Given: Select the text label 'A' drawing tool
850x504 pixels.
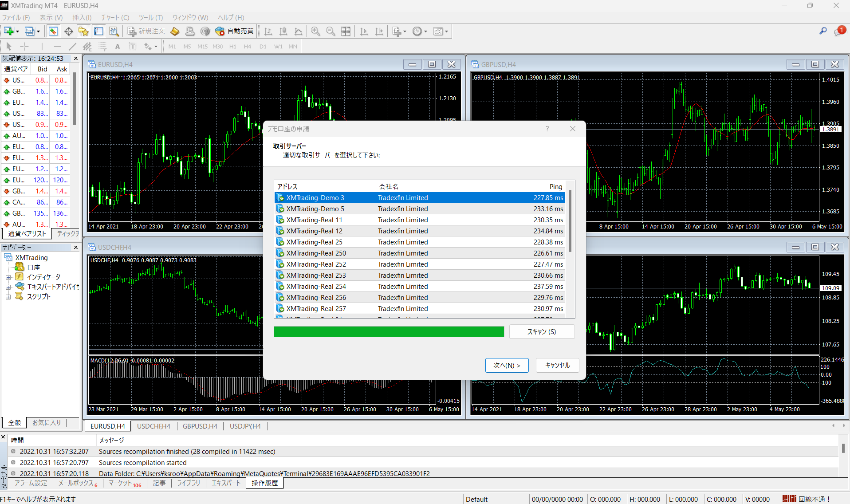Looking at the screenshot, I should coord(118,47).
